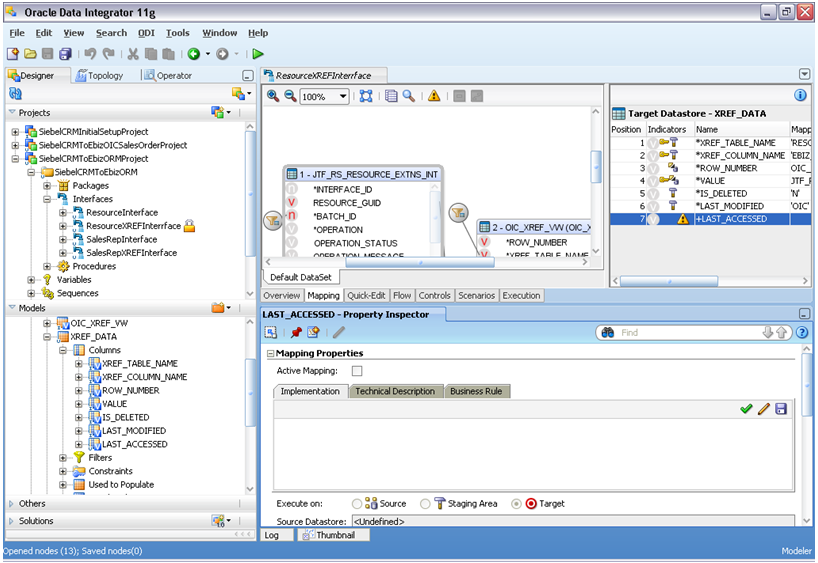Open expression editor with the pencil icon
This screenshot has width=818, height=563.
click(x=763, y=409)
